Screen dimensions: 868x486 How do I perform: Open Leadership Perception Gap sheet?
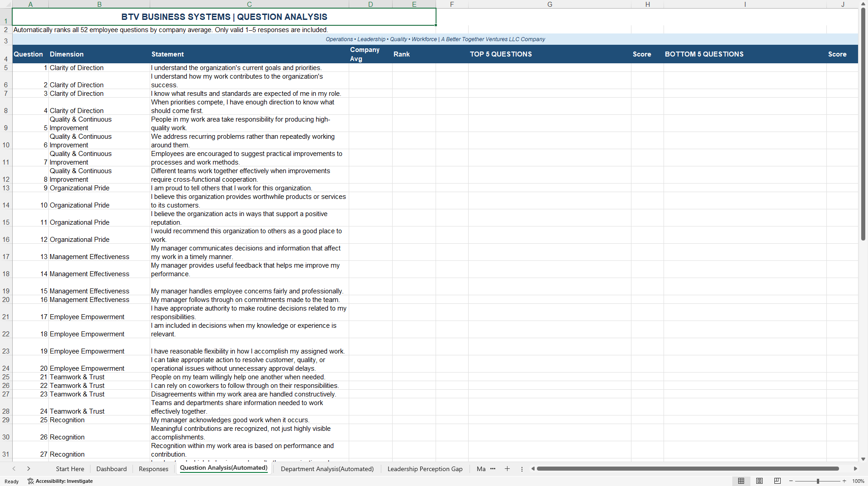point(425,469)
